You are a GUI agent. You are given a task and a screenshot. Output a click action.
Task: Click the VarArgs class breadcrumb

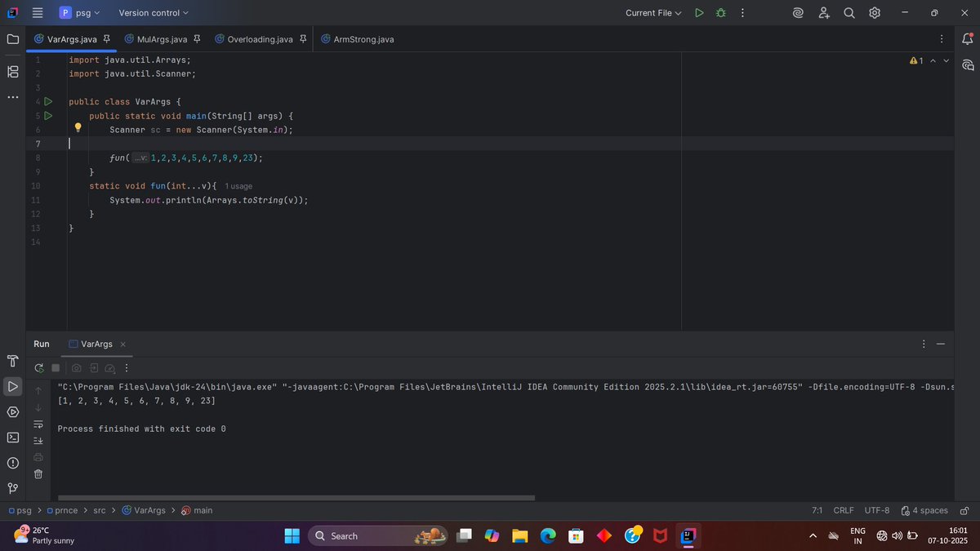(x=143, y=510)
